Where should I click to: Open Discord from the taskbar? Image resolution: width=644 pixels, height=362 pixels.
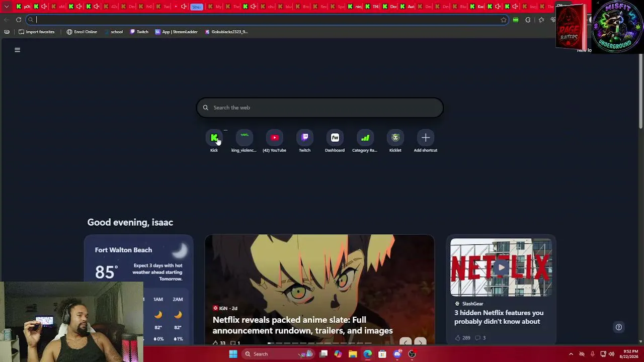click(397, 354)
